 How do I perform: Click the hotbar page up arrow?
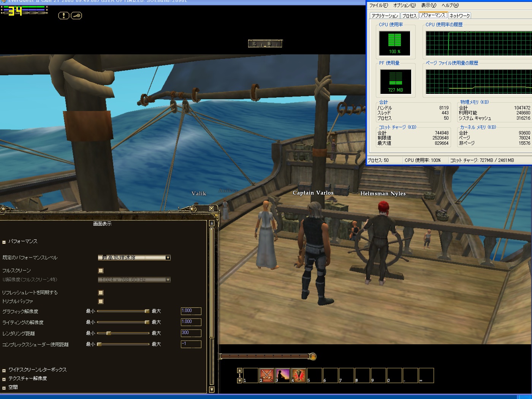[x=239, y=370]
